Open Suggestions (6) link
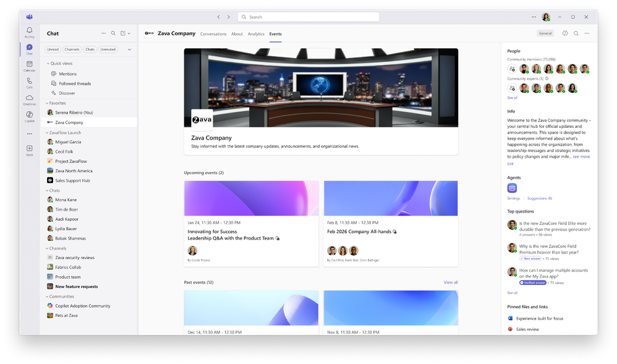Screen dimensions: 617x364 pos(540,198)
